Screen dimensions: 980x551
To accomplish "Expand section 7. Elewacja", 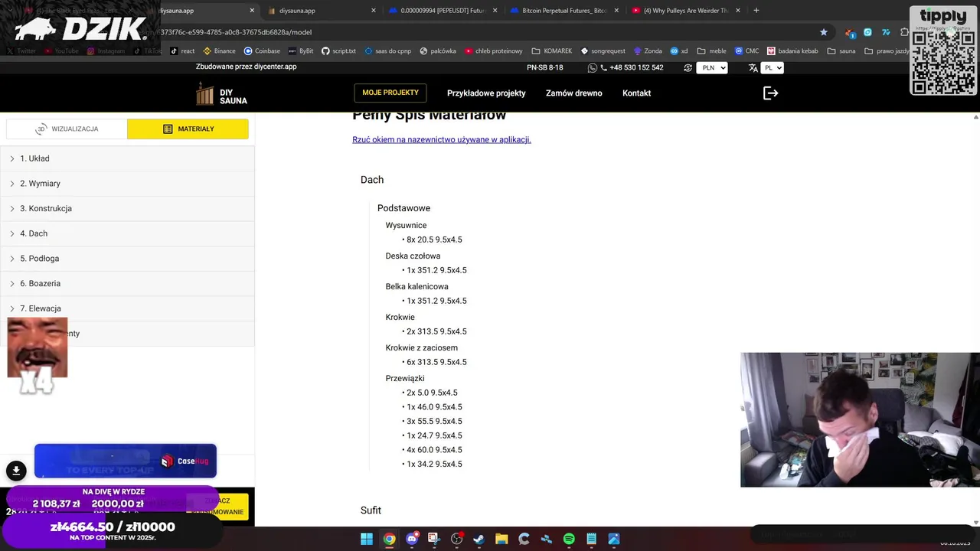I will pos(127,308).
